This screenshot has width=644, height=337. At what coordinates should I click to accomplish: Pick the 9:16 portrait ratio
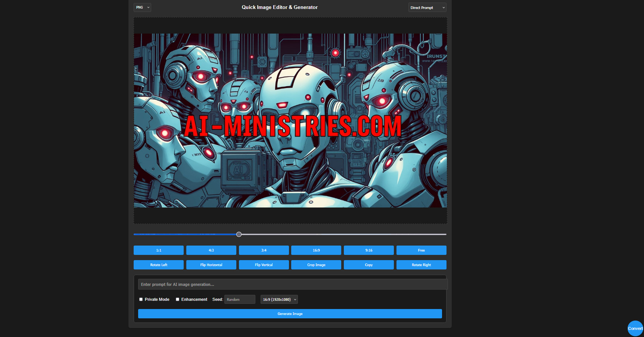click(x=369, y=250)
